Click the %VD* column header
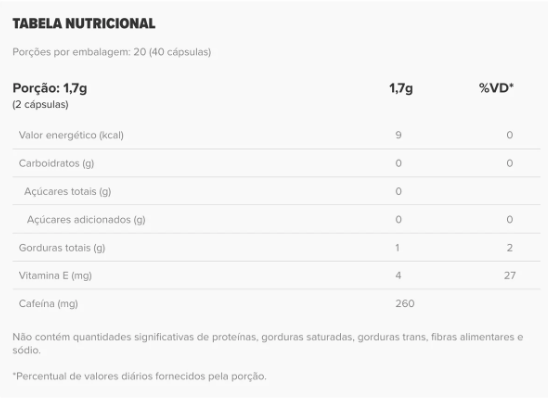 click(496, 88)
